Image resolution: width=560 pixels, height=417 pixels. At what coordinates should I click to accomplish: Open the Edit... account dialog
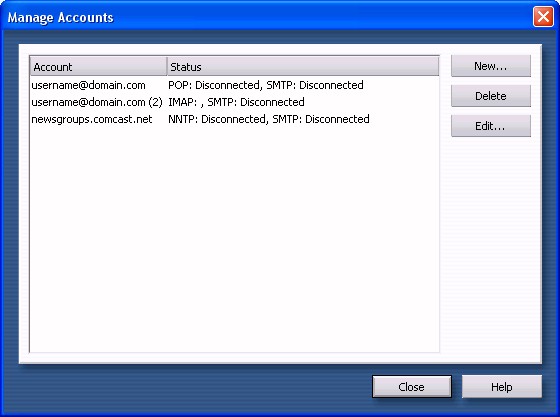[491, 126]
